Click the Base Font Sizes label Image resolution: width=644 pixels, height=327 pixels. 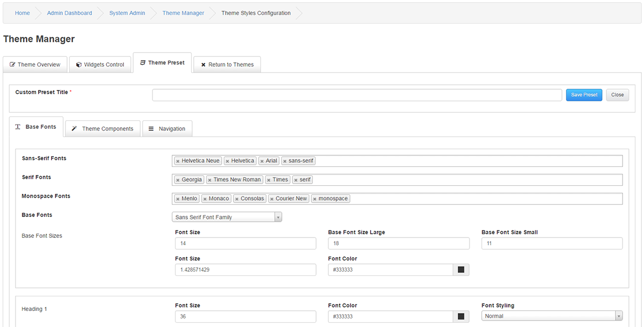[x=42, y=236]
